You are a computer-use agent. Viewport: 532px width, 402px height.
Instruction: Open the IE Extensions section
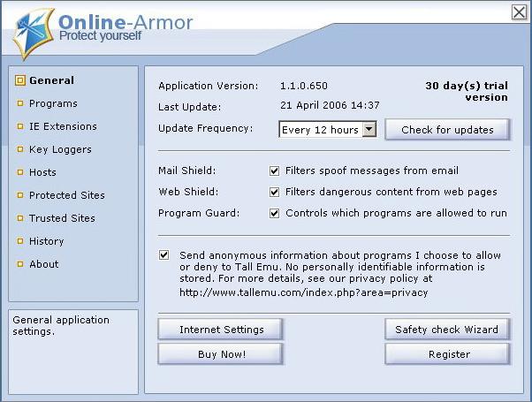pyautogui.click(x=63, y=126)
